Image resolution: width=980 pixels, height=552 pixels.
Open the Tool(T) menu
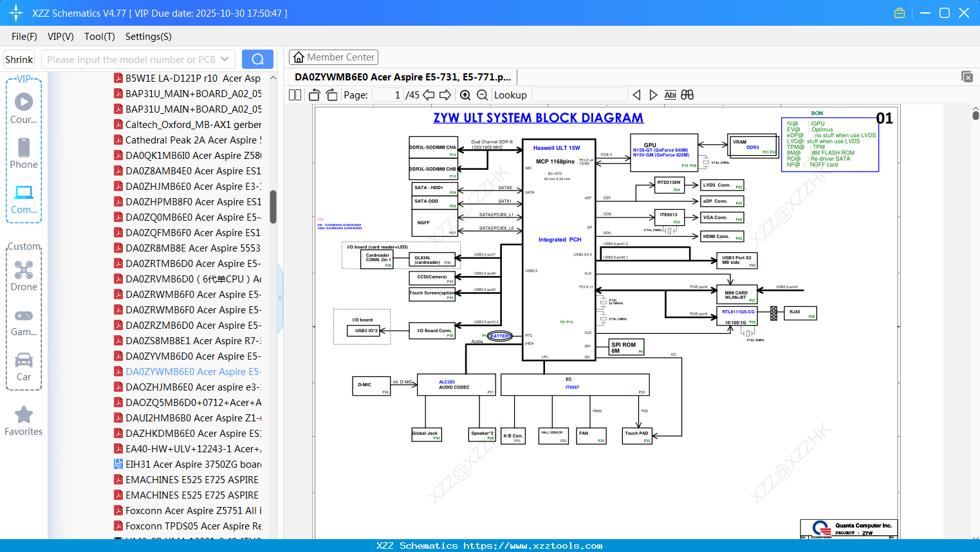click(100, 37)
